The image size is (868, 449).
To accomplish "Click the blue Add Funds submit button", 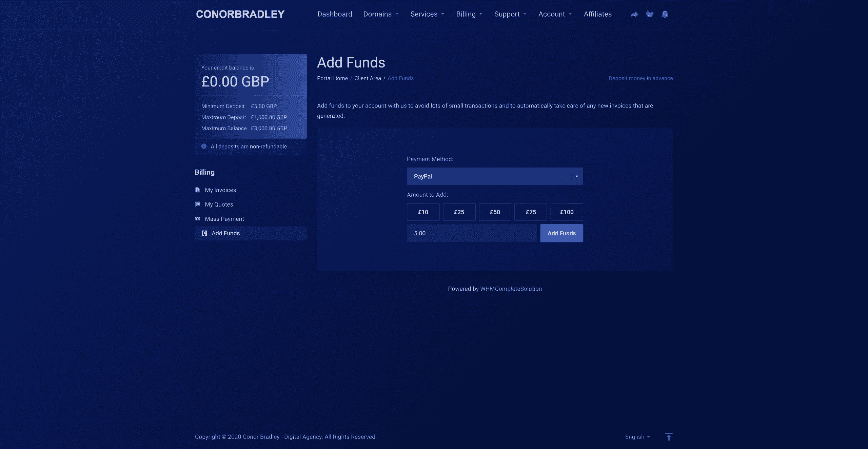I will pyautogui.click(x=561, y=233).
